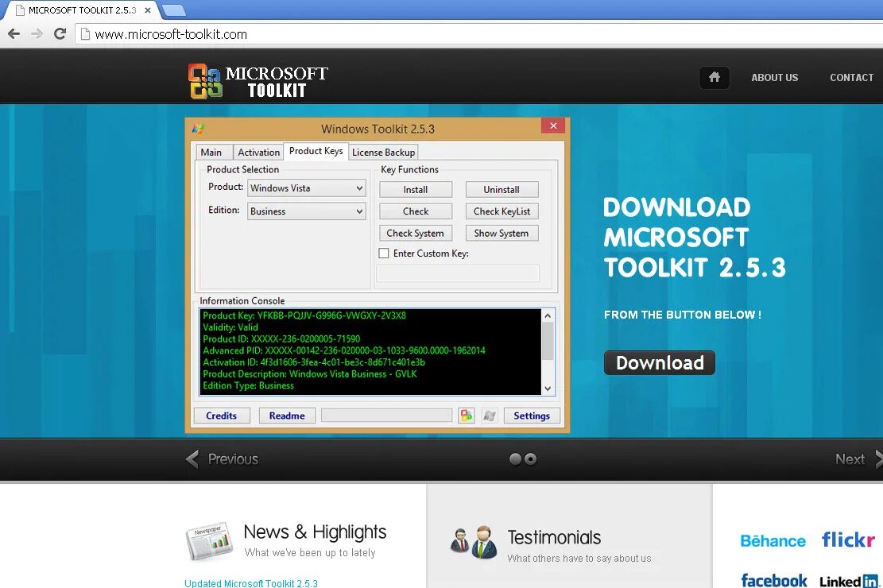Viewport: 883px width, 588px height.
Task: Click the Uninstall button
Action: pos(502,190)
